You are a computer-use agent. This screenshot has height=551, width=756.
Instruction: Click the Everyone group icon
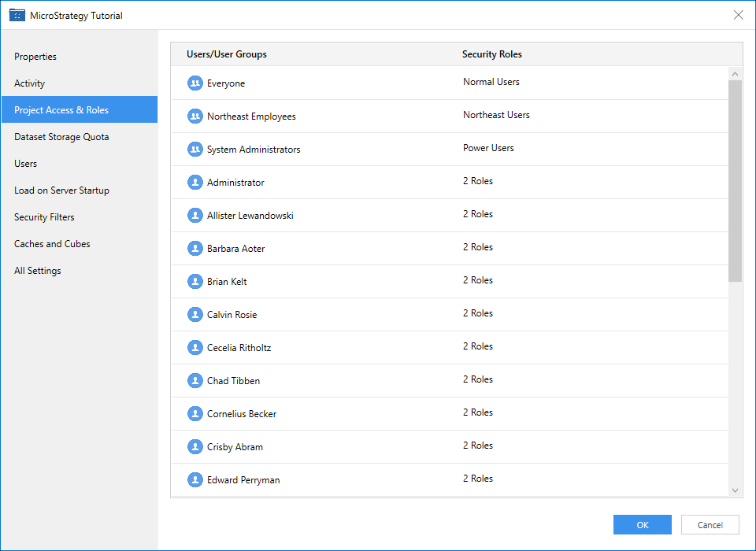(x=195, y=83)
